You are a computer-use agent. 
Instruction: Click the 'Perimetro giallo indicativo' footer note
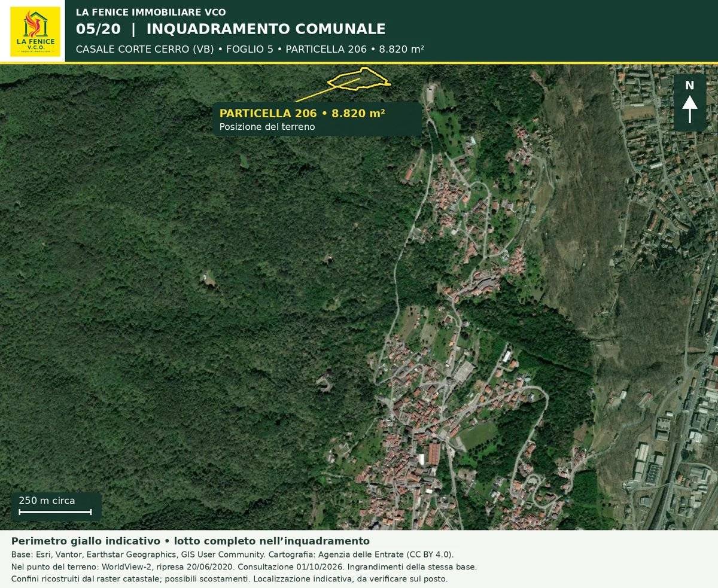coord(190,541)
